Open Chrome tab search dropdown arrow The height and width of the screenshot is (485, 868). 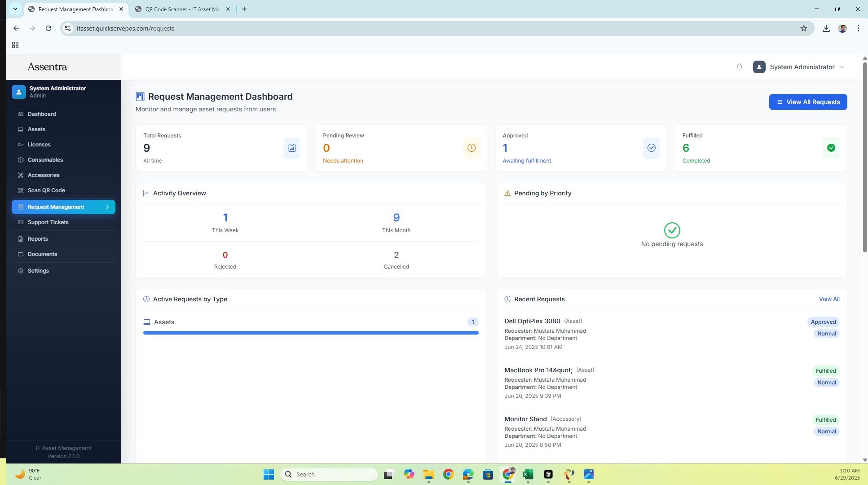point(15,9)
